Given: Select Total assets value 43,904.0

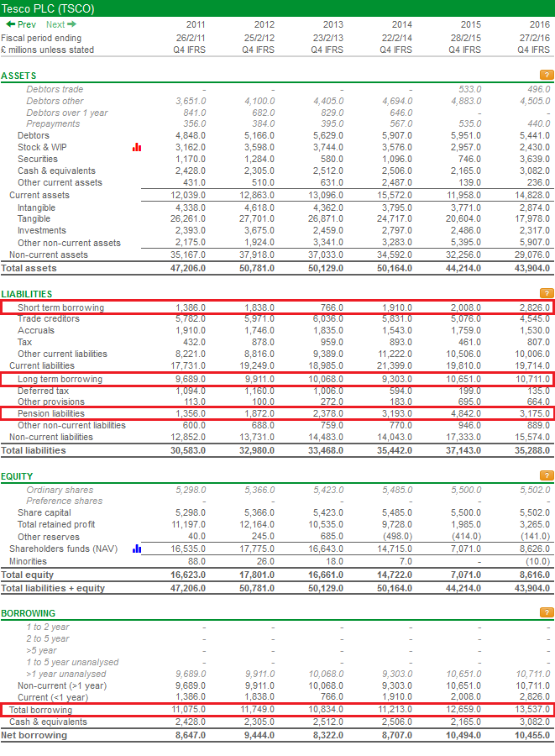Looking at the screenshot, I should [x=532, y=268].
